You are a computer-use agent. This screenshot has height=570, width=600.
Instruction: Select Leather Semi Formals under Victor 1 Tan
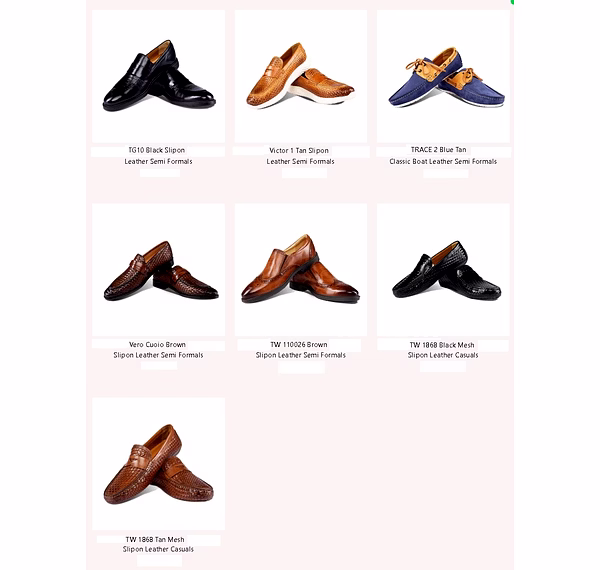click(x=300, y=161)
